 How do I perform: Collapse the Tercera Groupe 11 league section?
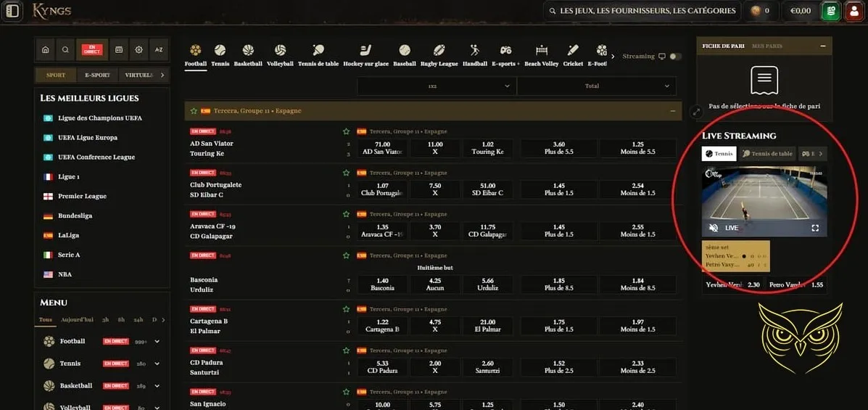point(673,111)
